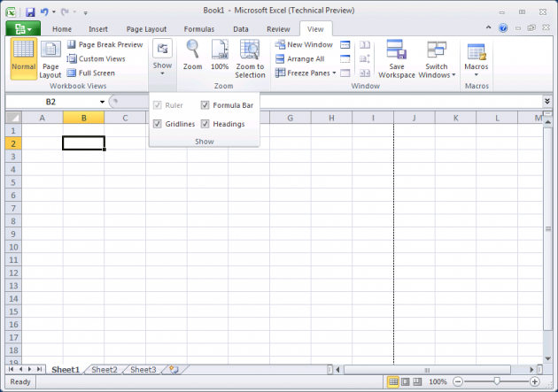Switch to Sheet2 tab
Screen dimensions: 558x392
click(x=105, y=370)
